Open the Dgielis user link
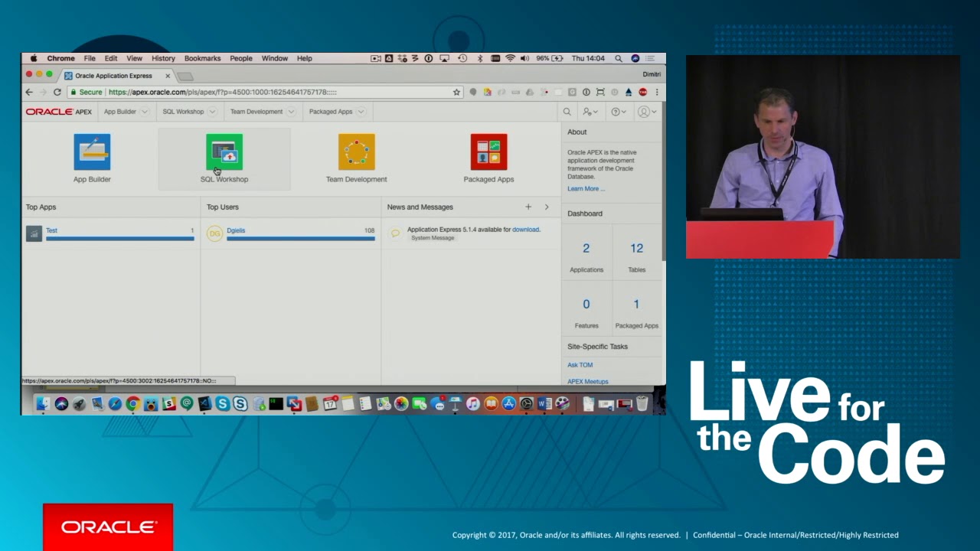The width and height of the screenshot is (980, 551). [236, 230]
